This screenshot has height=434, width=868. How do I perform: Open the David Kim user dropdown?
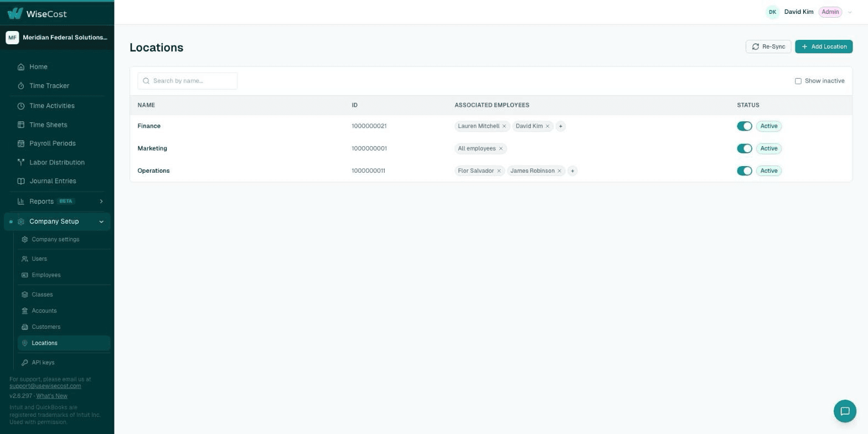[850, 12]
